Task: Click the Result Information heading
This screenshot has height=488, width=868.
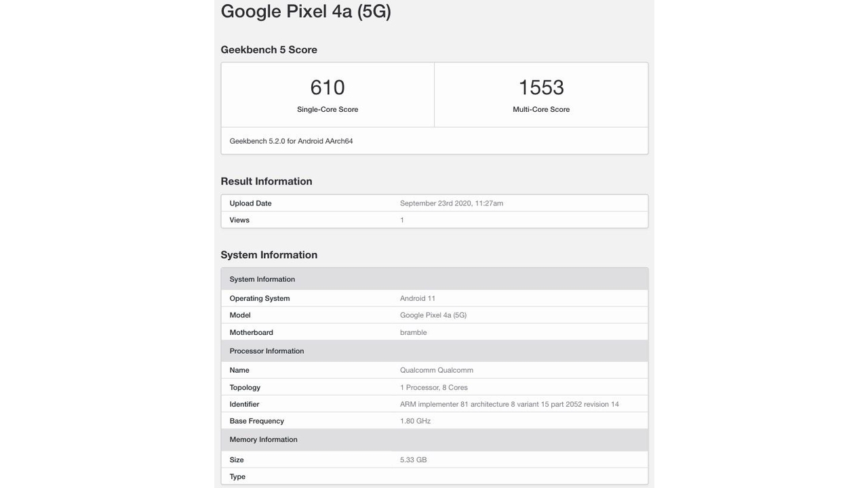Action: coord(267,181)
